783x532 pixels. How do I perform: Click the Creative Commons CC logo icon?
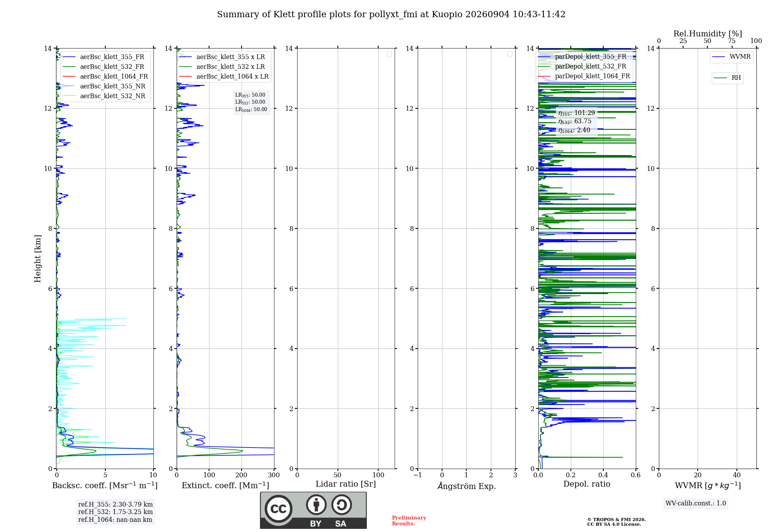coord(278,509)
